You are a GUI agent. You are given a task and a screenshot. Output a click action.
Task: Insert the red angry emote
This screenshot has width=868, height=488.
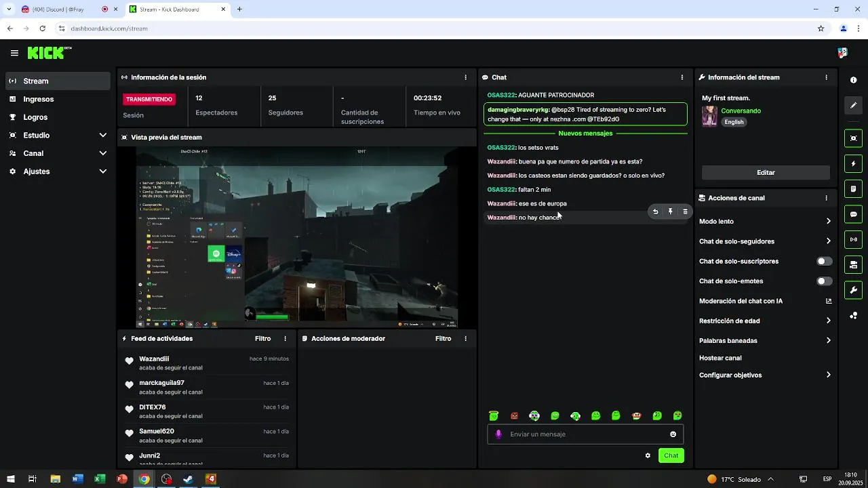514,415
